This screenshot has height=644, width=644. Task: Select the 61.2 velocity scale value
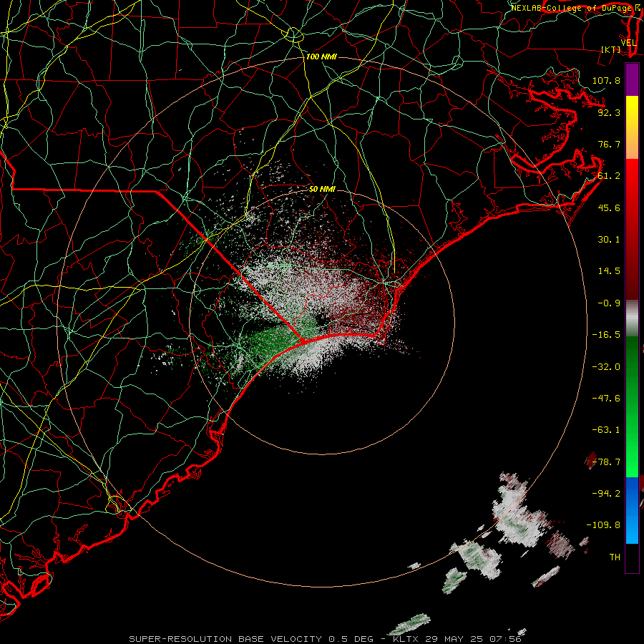pos(609,176)
